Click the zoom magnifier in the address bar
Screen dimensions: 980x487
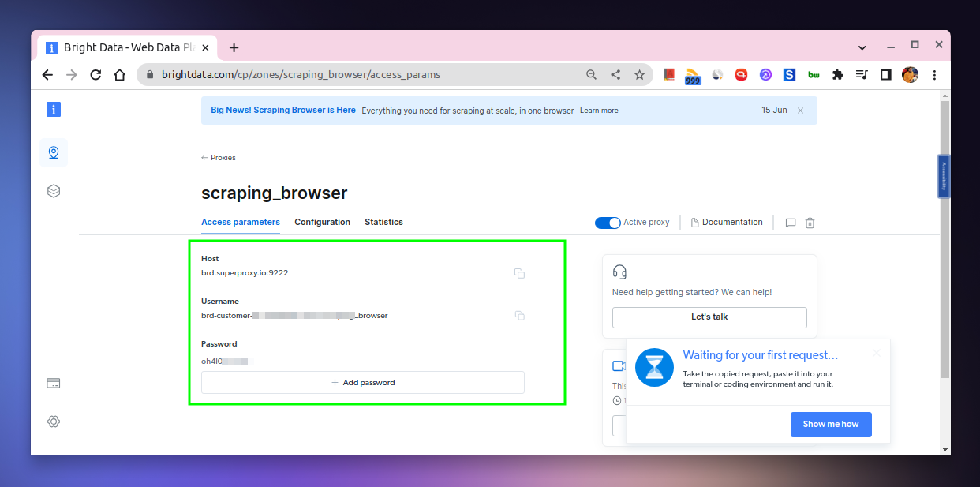(x=591, y=75)
